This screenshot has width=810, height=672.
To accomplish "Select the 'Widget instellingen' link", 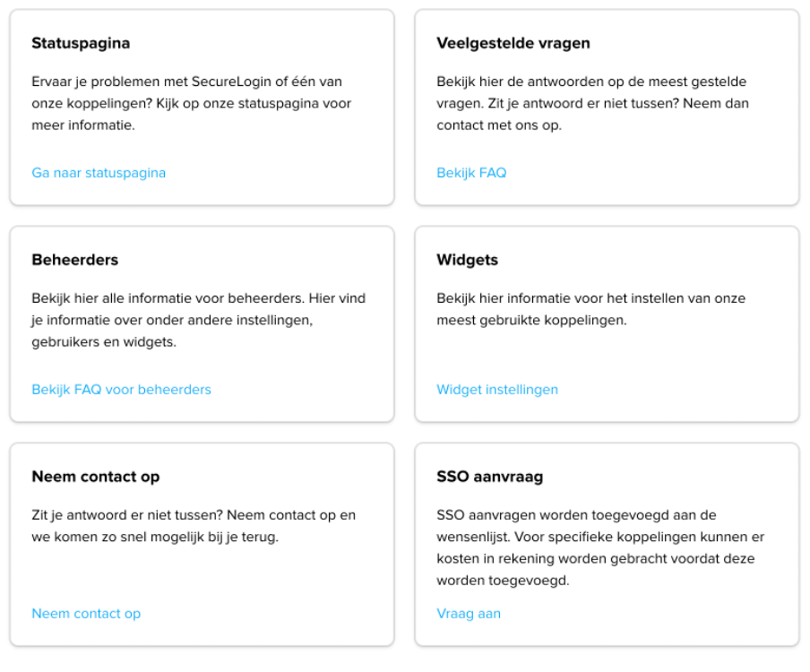I will click(497, 390).
